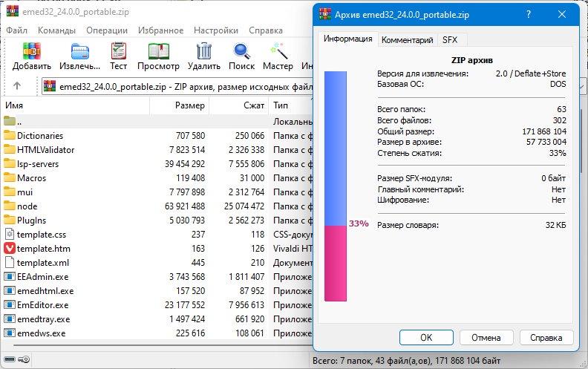588x369 pixels.
Task: Click the Справка button in dialog
Action: pos(546,338)
